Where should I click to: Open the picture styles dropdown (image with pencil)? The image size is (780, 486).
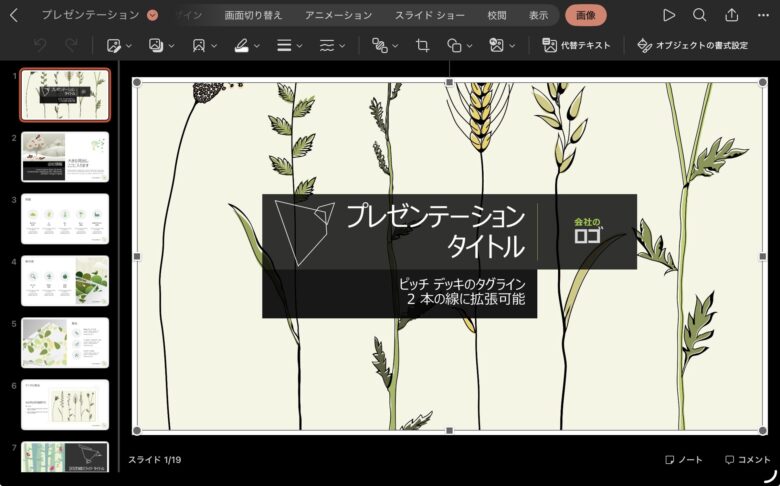[119, 45]
